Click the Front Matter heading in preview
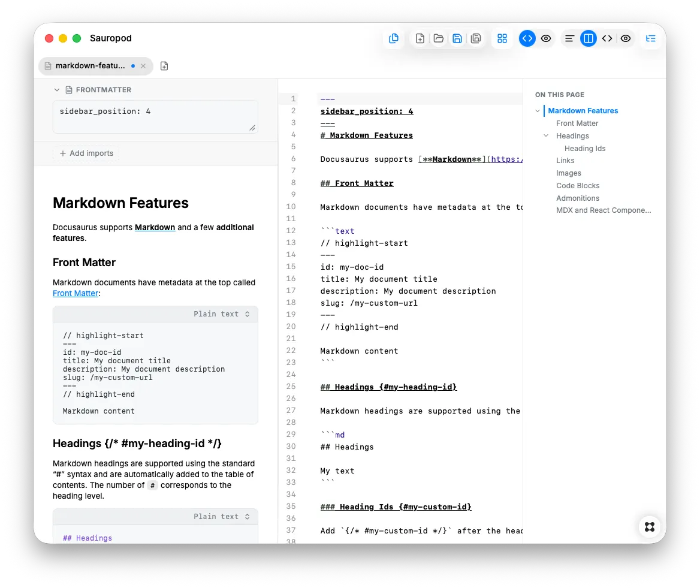 [84, 263]
